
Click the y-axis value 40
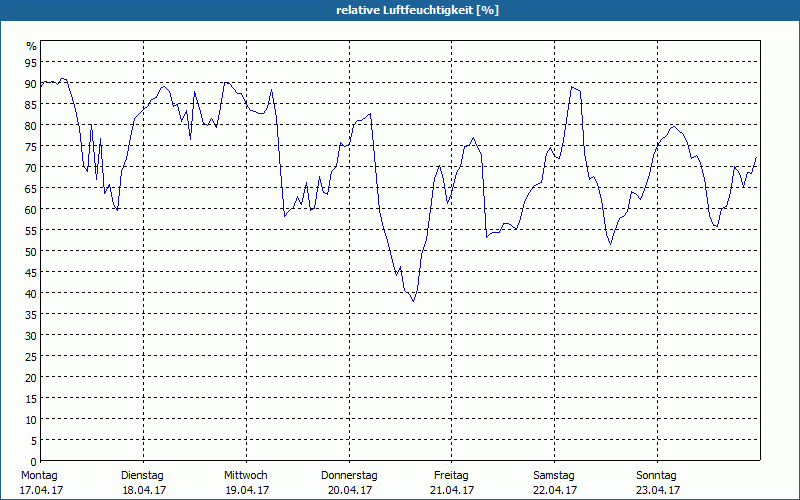tap(31, 294)
